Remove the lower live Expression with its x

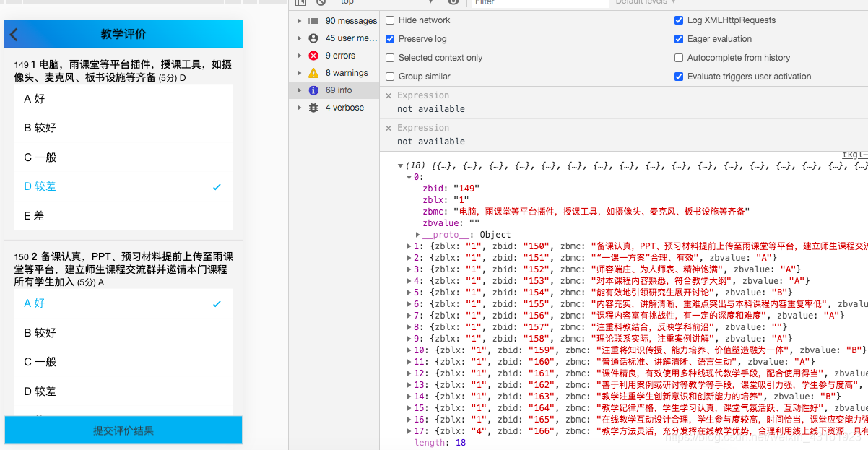[x=389, y=128]
